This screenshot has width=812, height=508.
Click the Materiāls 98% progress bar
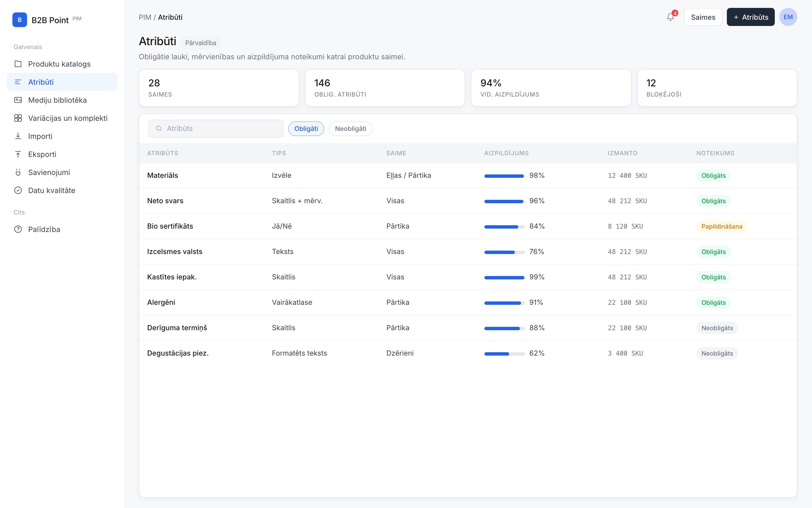click(x=504, y=176)
